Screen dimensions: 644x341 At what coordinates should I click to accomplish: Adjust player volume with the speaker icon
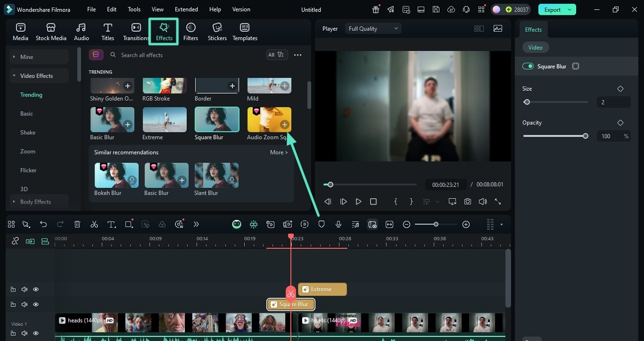pyautogui.click(x=483, y=202)
